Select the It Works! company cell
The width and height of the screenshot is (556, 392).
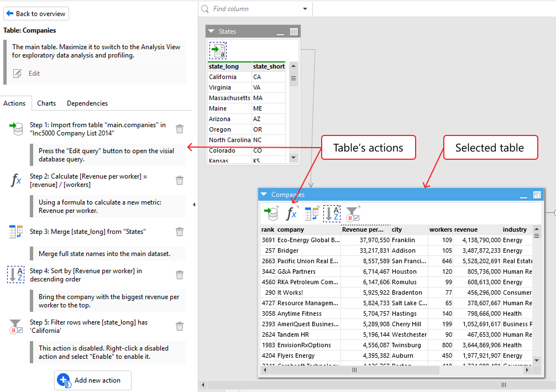(x=308, y=292)
